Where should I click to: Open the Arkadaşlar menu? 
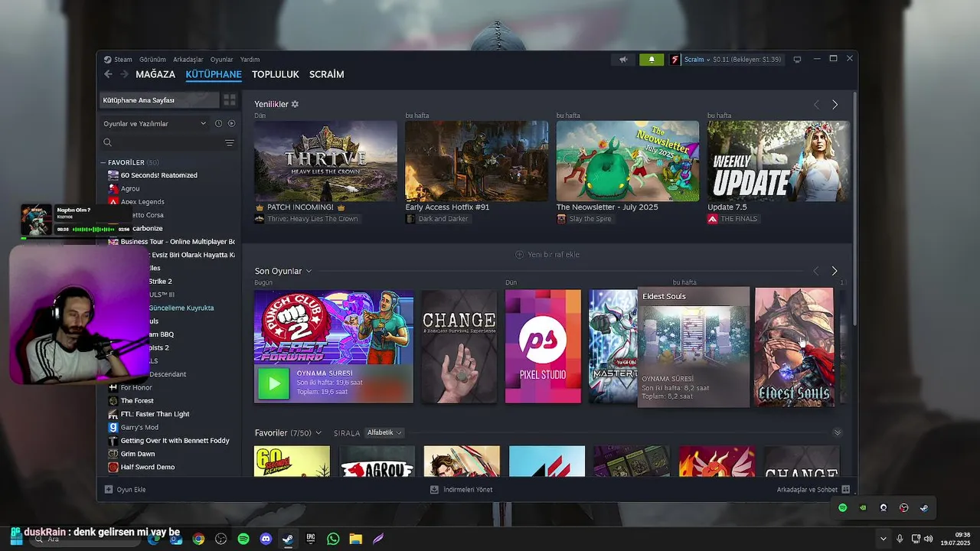(x=188, y=59)
